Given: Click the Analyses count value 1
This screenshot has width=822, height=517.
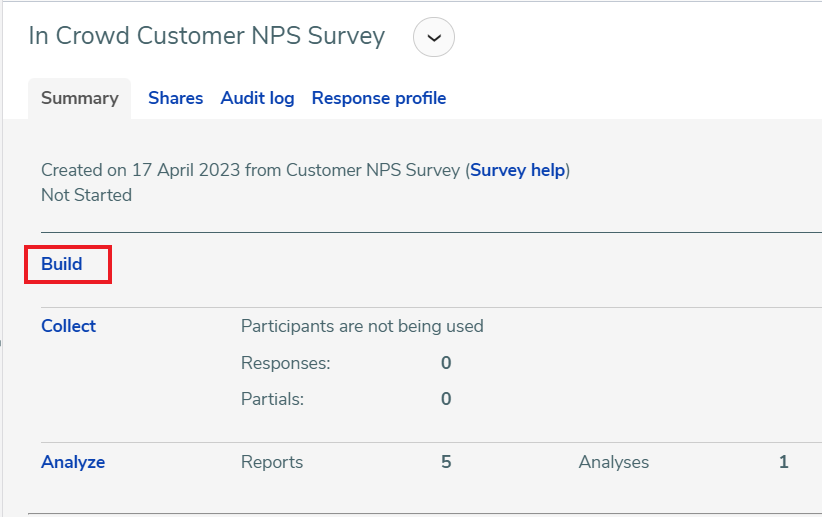Looking at the screenshot, I should pyautogui.click(x=784, y=462).
